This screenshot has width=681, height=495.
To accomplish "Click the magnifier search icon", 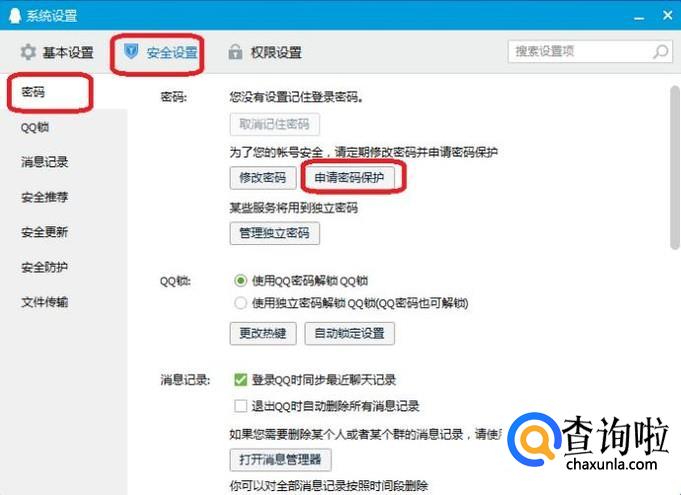I will 661,52.
